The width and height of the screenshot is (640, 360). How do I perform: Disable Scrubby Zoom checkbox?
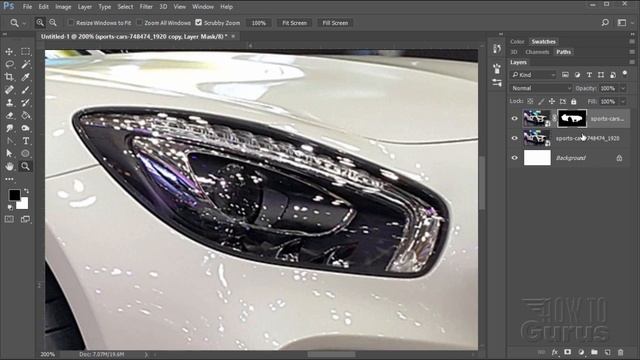pyautogui.click(x=199, y=22)
